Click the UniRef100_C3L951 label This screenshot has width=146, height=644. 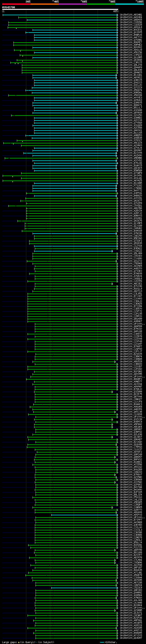coord(131,294)
